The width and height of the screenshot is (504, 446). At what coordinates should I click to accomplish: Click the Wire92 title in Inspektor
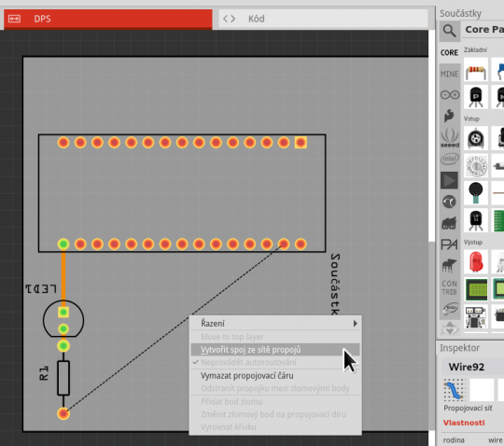pos(466,367)
